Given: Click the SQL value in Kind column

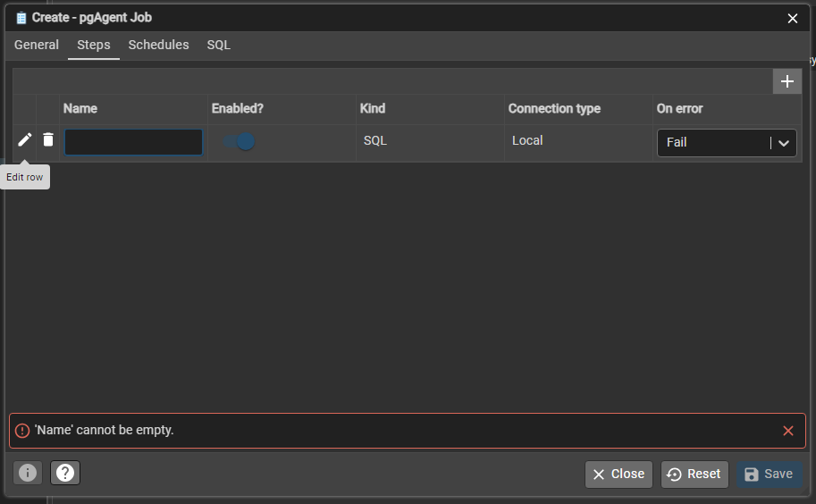Looking at the screenshot, I should coord(375,141).
